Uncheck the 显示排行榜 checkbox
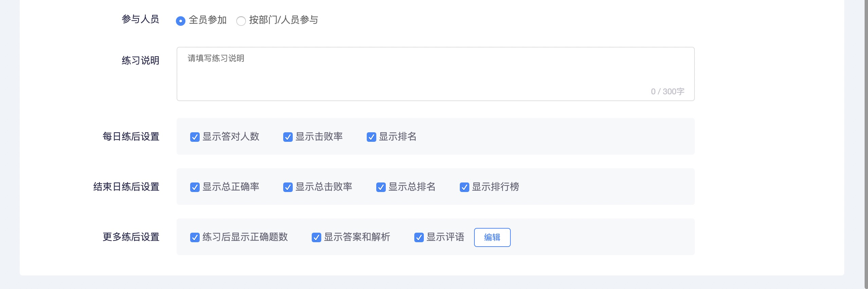 pyautogui.click(x=465, y=187)
